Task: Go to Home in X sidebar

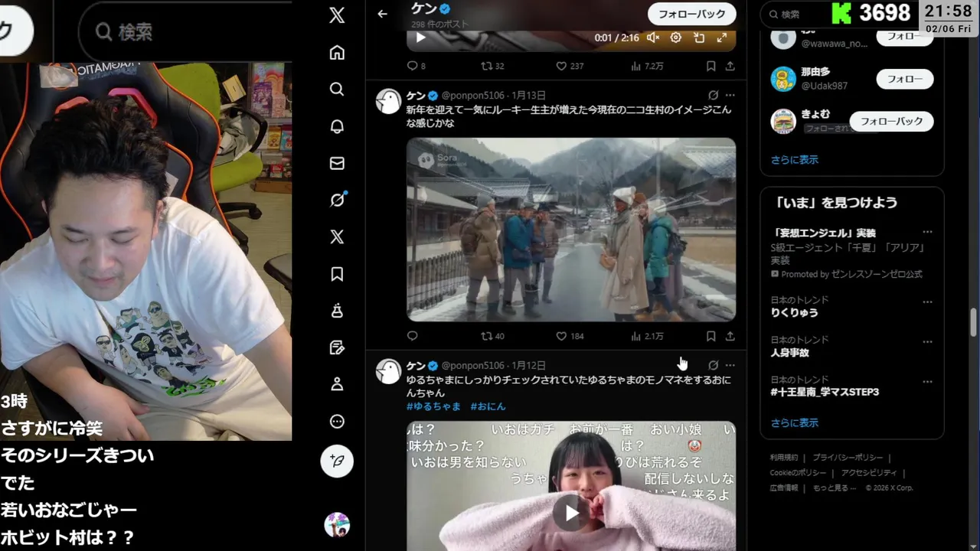Action: click(x=337, y=52)
